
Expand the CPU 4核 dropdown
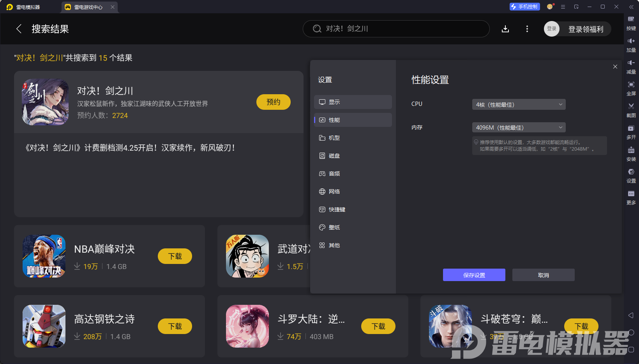[x=519, y=104]
